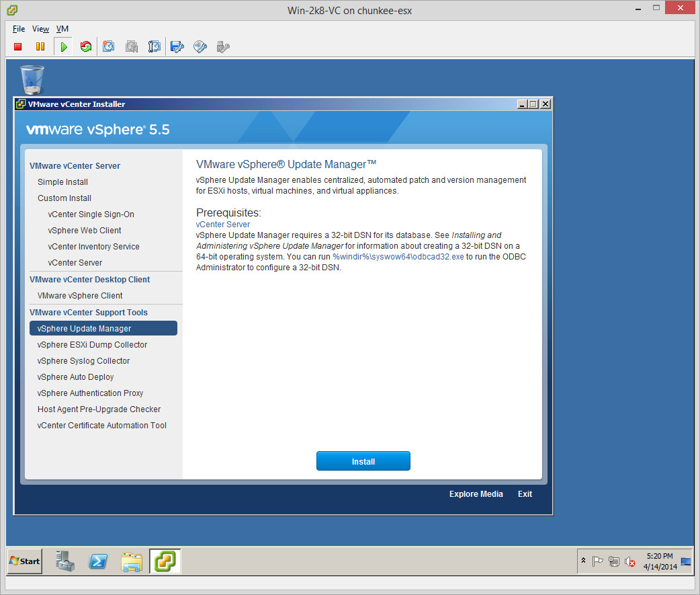Click the Install button
This screenshot has width=700, height=595.
363,461
